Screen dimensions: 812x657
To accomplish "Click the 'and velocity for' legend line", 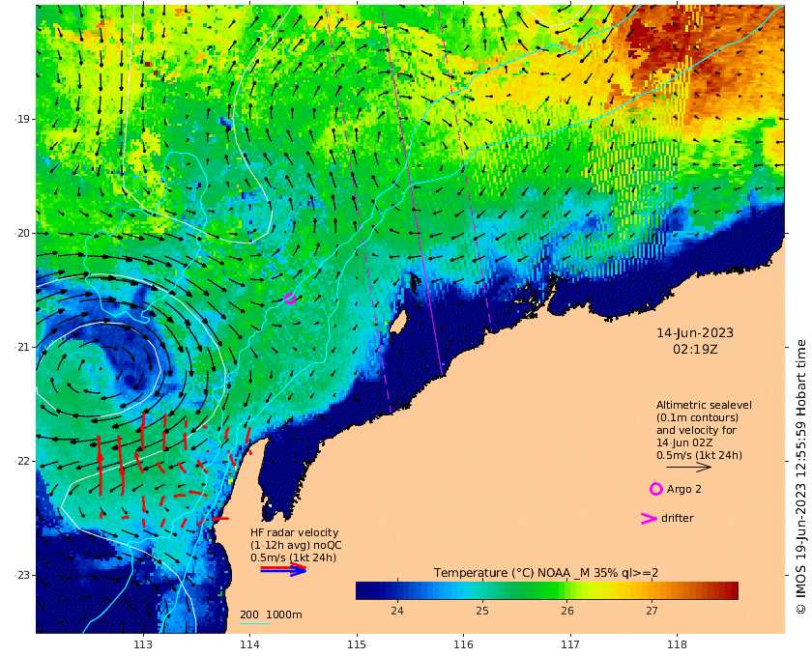I will point(695,430).
